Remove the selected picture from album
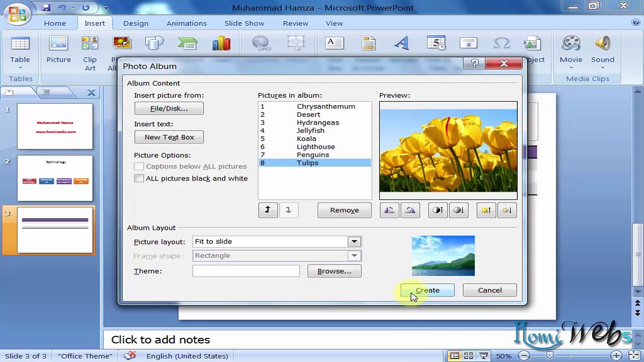Image resolution: width=644 pixels, height=362 pixels. click(x=345, y=210)
